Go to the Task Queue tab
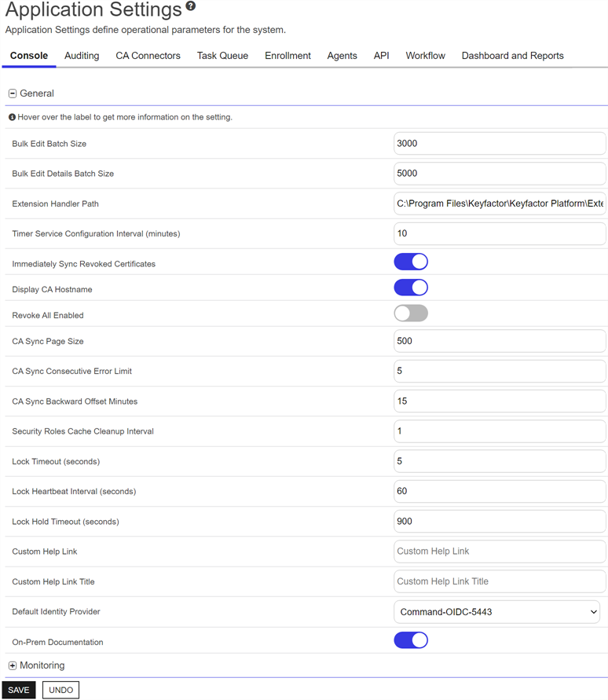The image size is (608, 700). pyautogui.click(x=222, y=56)
